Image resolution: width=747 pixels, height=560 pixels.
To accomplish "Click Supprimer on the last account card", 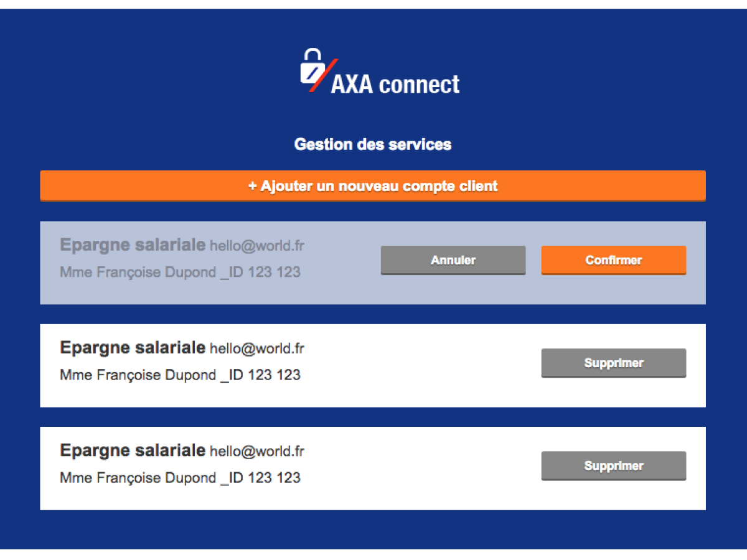I will pyautogui.click(x=614, y=465).
